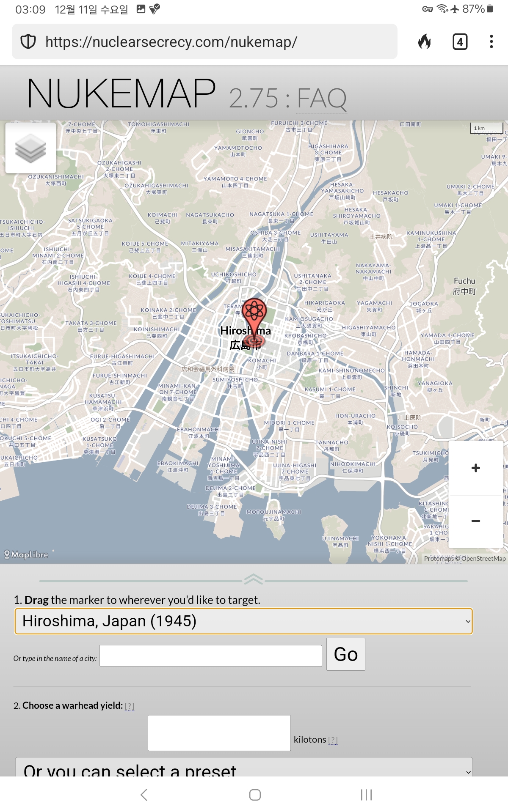
Task: Tap the flame clear-data icon in toolbar
Action: click(425, 41)
